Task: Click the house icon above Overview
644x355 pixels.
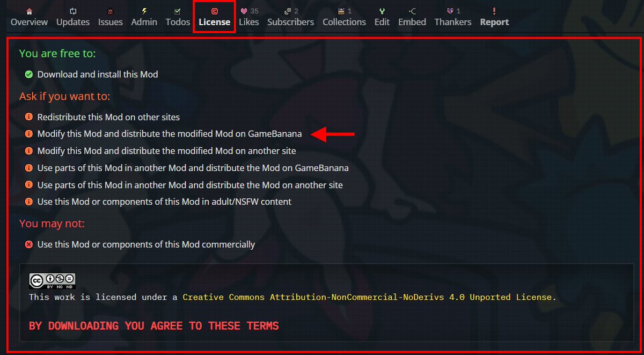Action: [29, 11]
